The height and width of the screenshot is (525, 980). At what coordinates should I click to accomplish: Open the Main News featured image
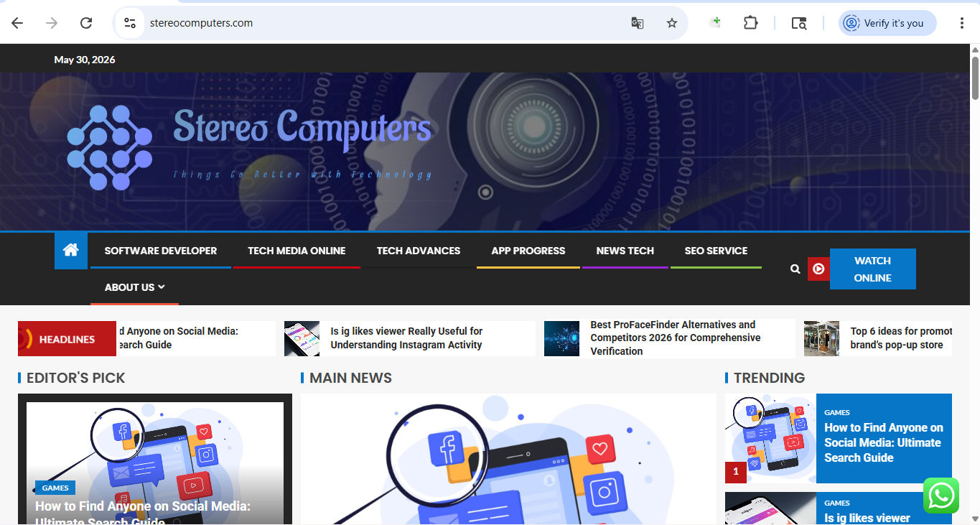click(508, 460)
